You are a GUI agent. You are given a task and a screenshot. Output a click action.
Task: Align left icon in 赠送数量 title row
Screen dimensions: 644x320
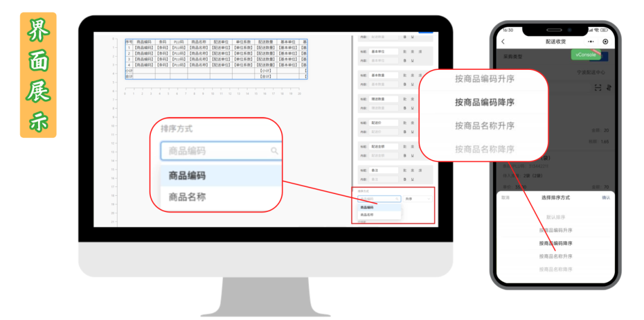pyautogui.click(x=404, y=99)
